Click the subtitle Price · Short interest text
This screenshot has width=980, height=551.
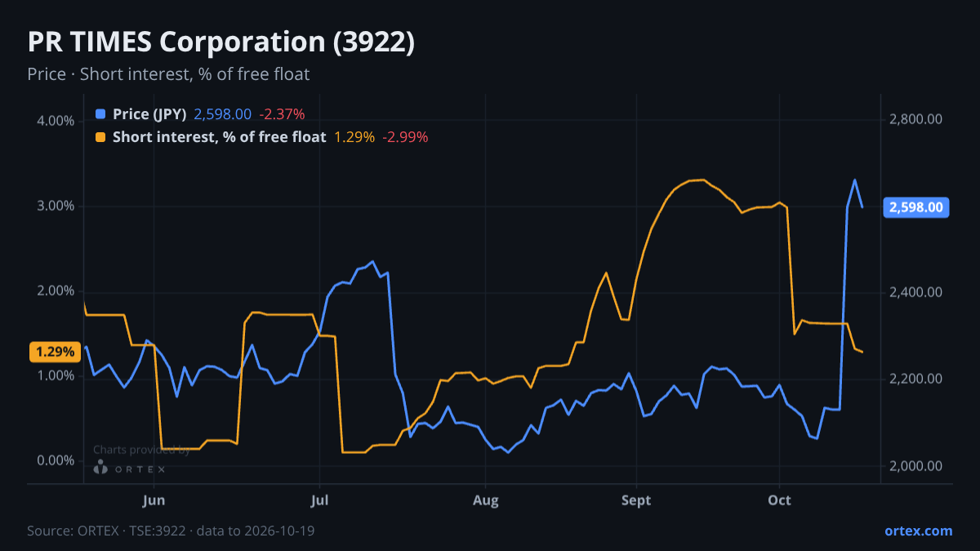pos(168,74)
